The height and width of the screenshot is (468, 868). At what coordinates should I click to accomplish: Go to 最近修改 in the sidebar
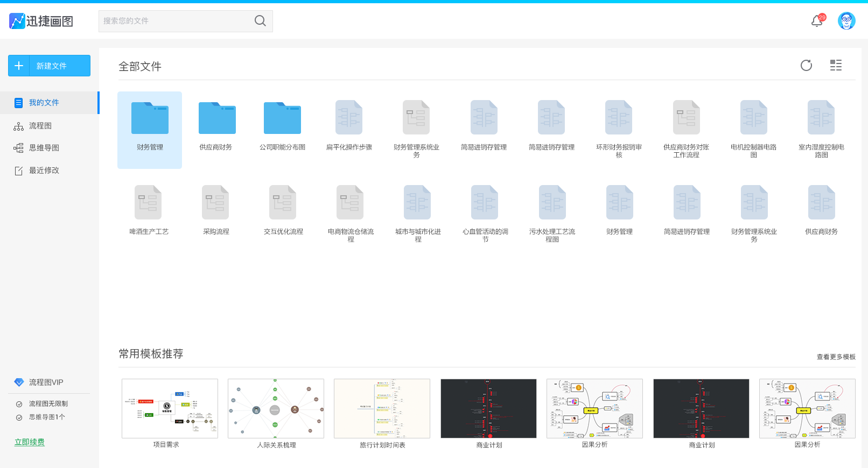coord(44,171)
